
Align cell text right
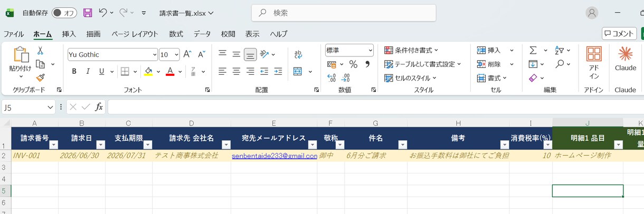(x=250, y=71)
